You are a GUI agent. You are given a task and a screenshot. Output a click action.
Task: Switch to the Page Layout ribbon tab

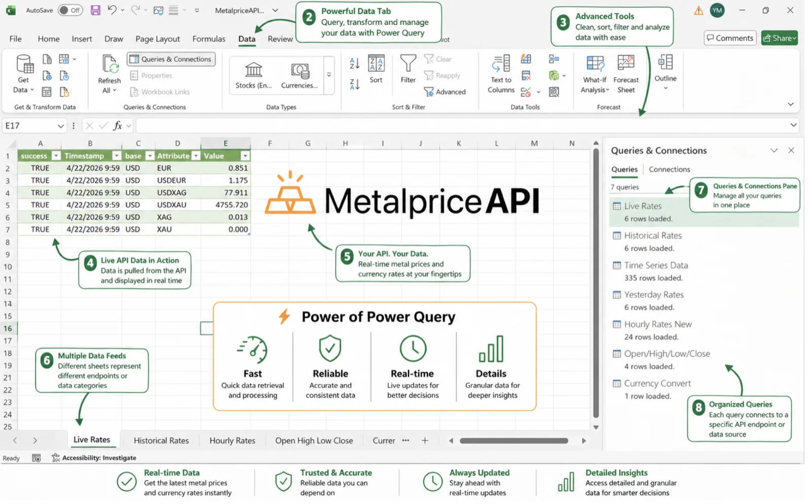coord(157,39)
